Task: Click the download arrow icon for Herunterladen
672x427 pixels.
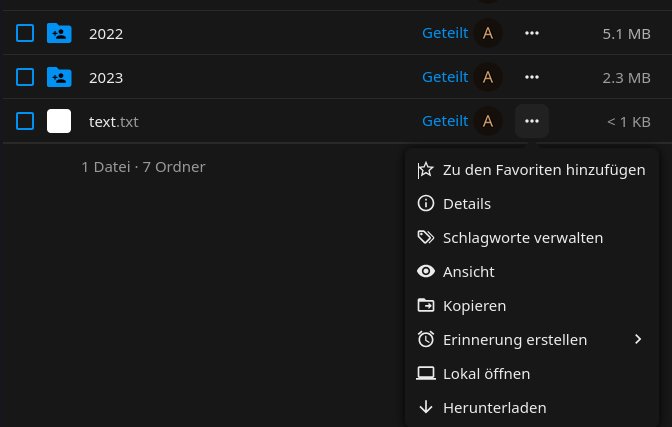Action: click(426, 407)
